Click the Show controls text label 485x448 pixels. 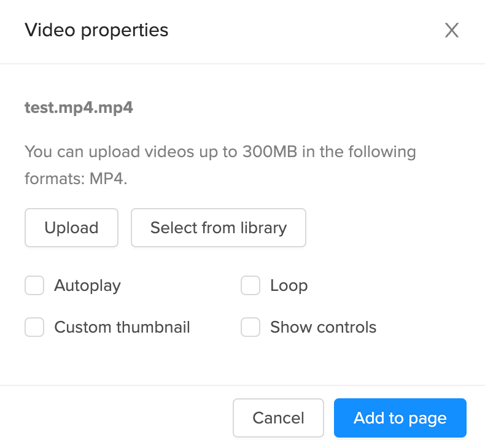323,327
